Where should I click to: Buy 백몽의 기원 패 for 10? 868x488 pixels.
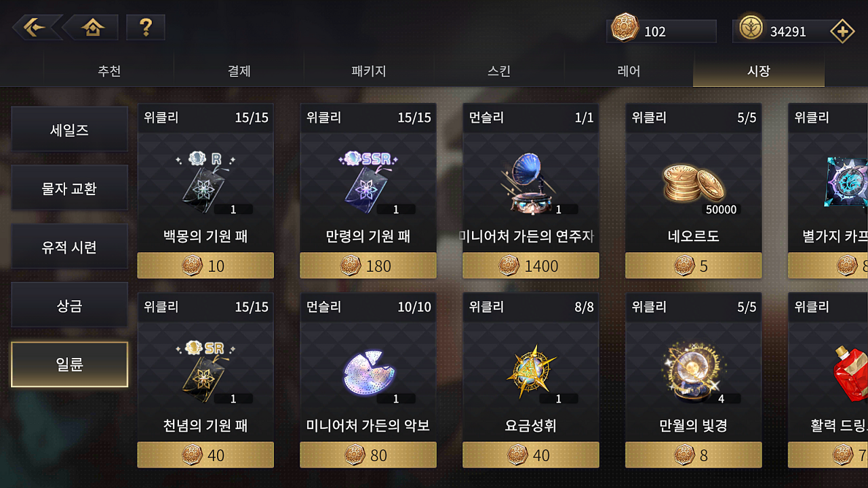[x=205, y=266]
